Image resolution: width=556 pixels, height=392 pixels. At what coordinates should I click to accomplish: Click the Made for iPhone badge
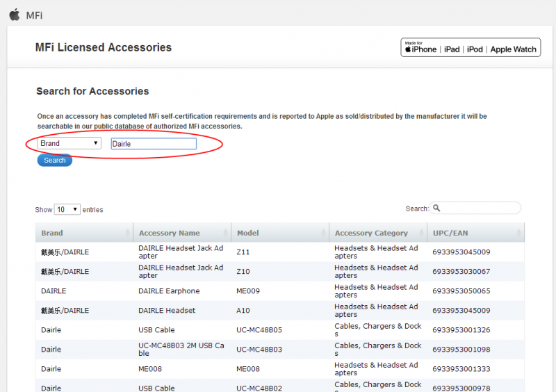420,47
